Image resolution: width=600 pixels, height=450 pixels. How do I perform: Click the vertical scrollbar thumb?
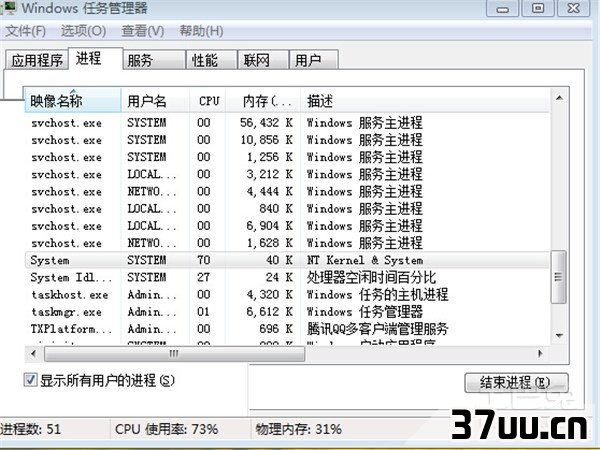pos(559,277)
